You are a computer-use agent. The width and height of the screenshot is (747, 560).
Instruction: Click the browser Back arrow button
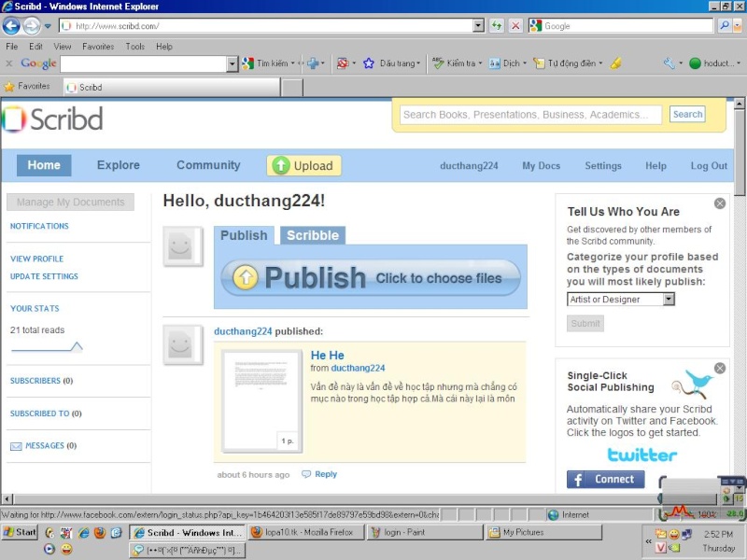point(11,26)
